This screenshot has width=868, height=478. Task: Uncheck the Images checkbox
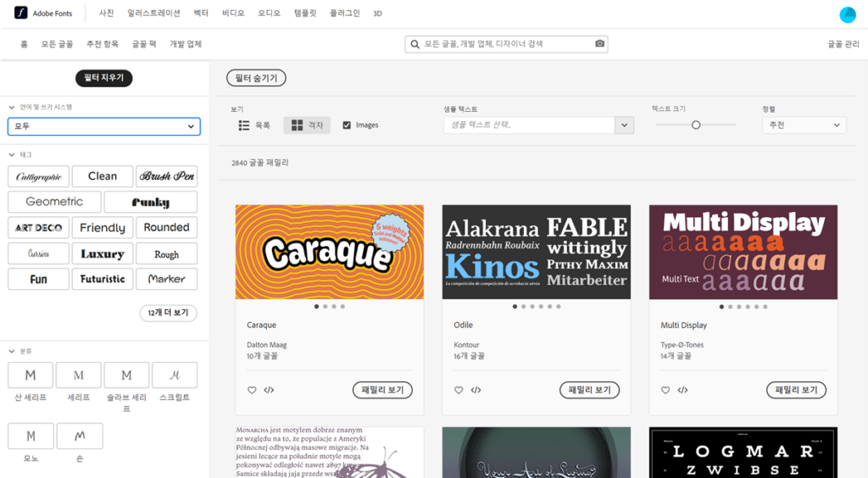click(347, 125)
